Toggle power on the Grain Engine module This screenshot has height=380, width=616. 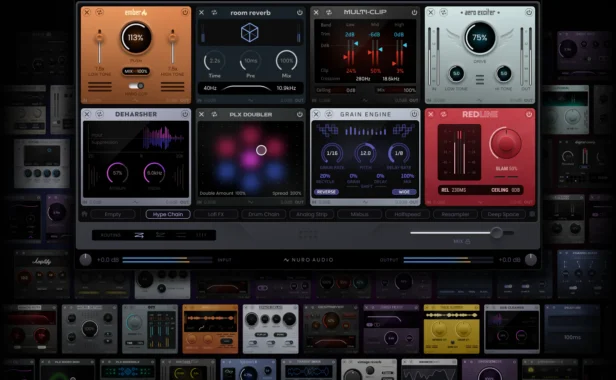coord(414,114)
